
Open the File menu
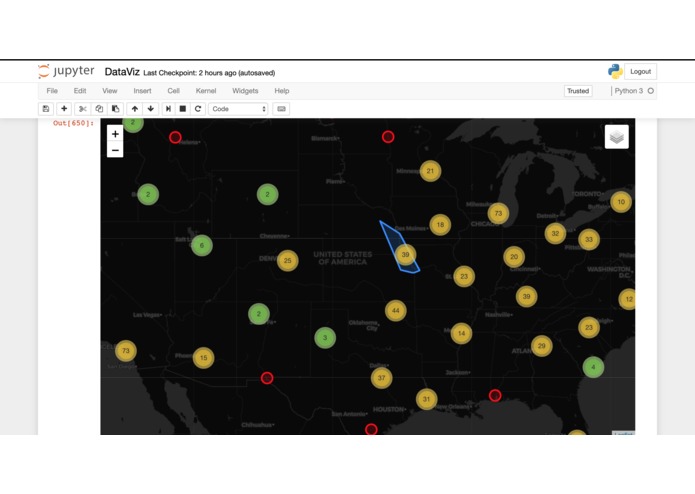(52, 91)
